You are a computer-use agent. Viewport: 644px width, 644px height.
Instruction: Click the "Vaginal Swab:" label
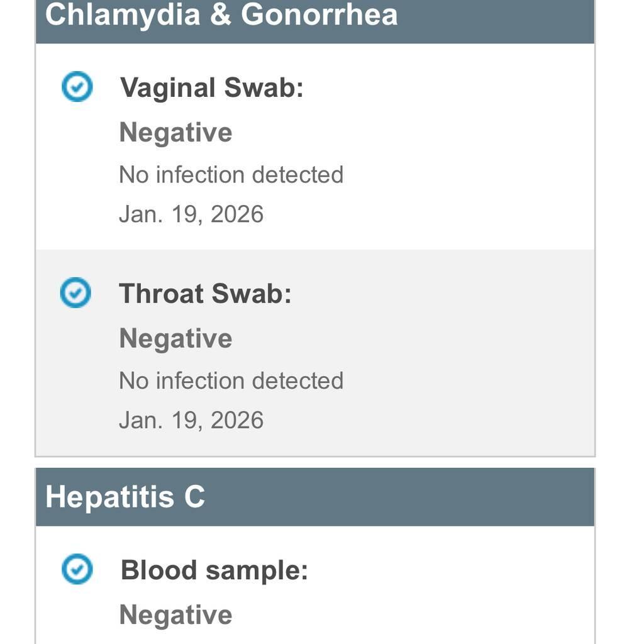211,87
